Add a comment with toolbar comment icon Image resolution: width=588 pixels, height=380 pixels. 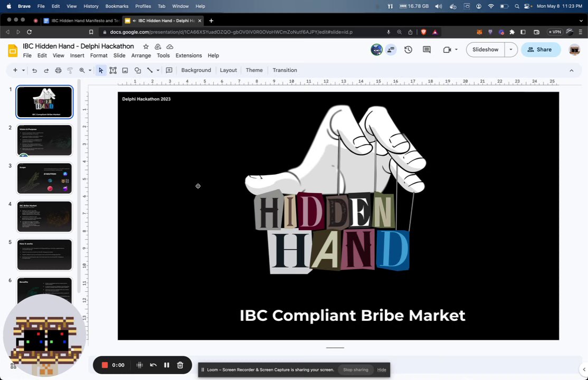[x=169, y=70]
